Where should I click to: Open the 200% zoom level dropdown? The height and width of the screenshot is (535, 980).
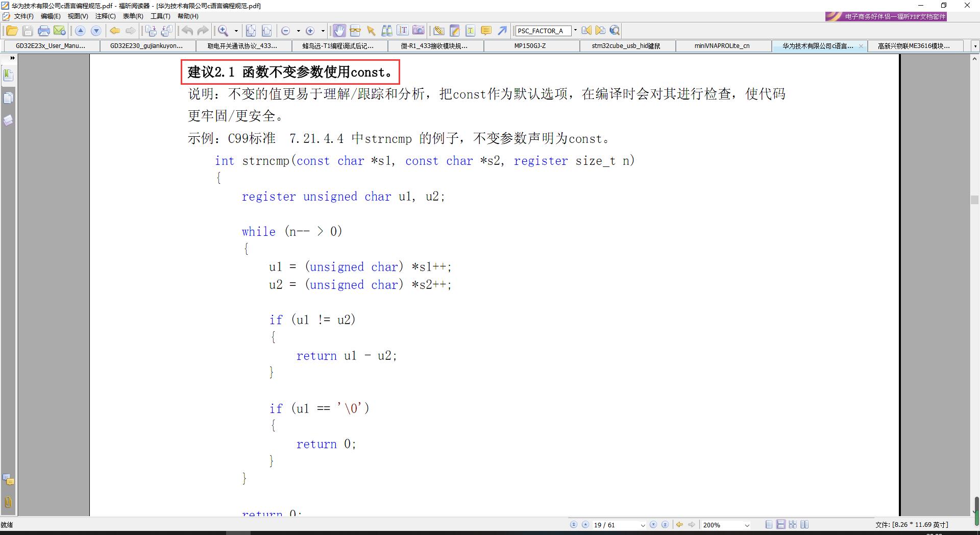coord(747,525)
